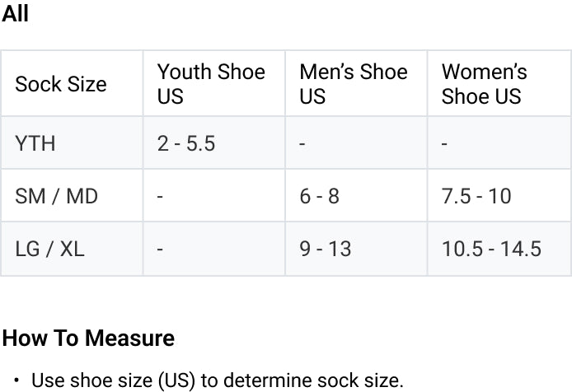Screen dimensions: 572x392
Task: Click the women's shoe range 10.5 - 14.5
Action: coord(491,249)
